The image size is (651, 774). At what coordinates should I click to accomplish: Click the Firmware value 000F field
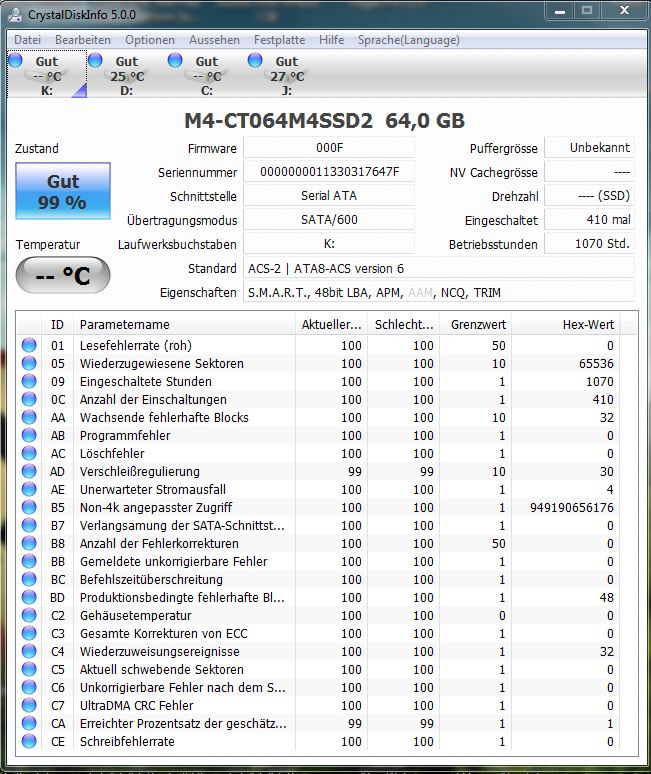click(329, 148)
